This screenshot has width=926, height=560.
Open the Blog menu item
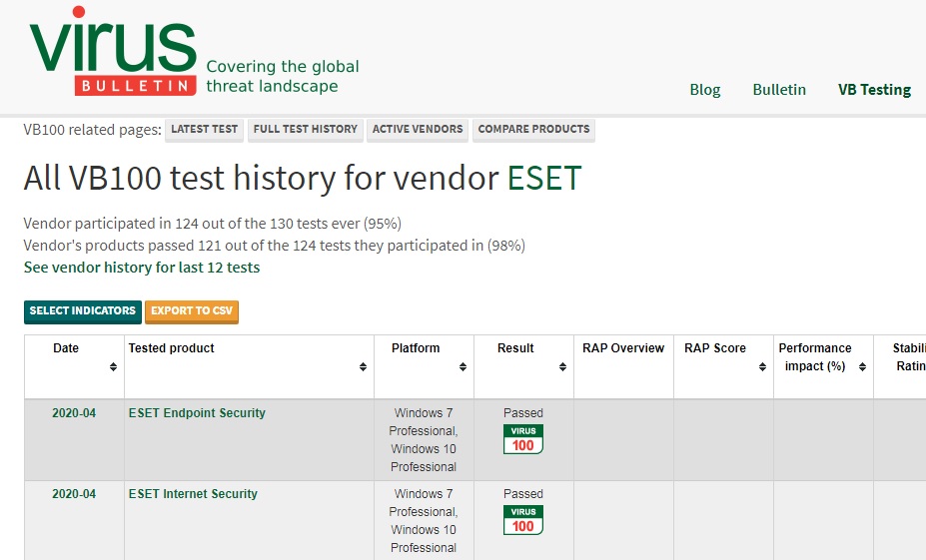coord(705,90)
